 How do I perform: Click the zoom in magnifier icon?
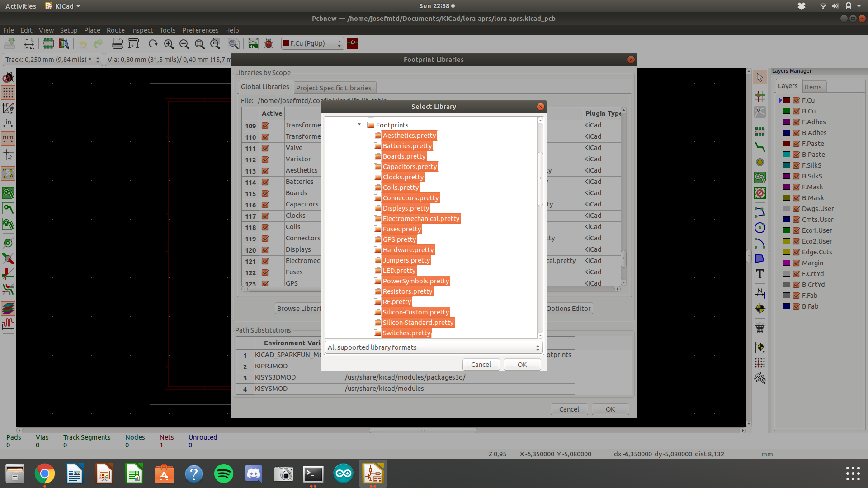click(169, 43)
